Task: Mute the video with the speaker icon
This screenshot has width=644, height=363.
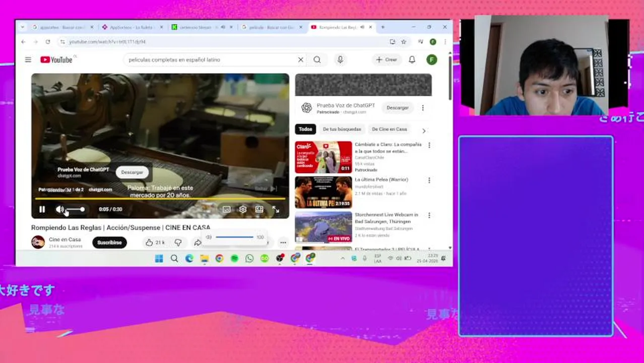Action: tap(59, 209)
